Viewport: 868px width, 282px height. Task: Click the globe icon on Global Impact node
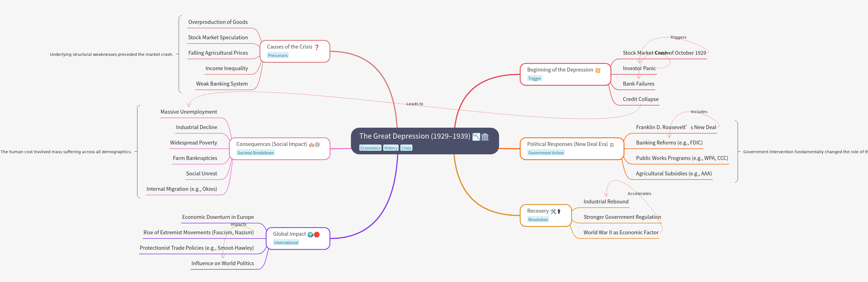coord(310,234)
